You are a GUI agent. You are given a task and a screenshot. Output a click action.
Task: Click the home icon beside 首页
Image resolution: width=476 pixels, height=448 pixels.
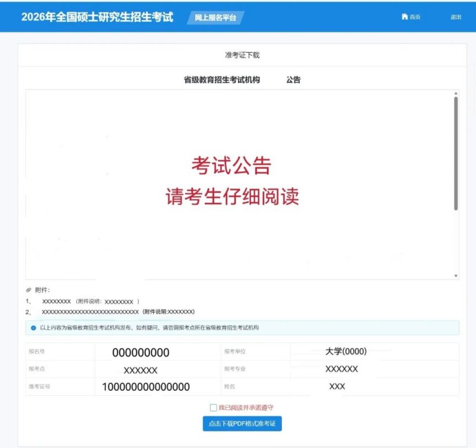point(405,17)
